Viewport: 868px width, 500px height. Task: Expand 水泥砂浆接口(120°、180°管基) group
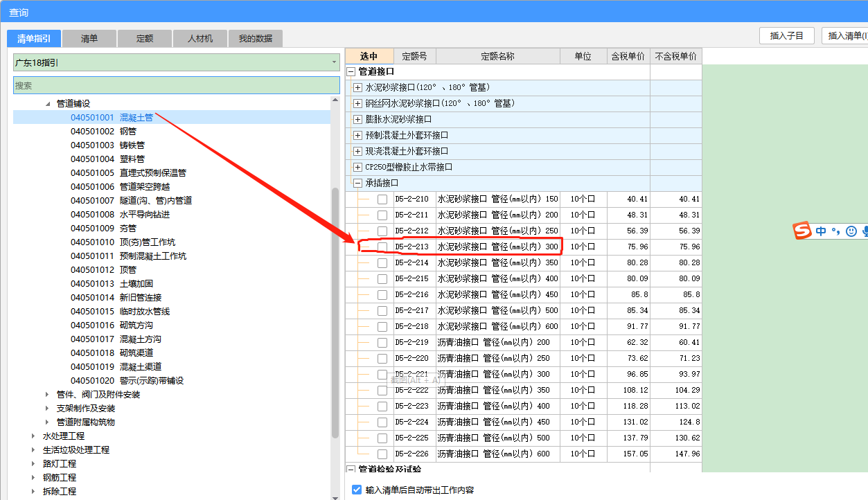tap(358, 87)
